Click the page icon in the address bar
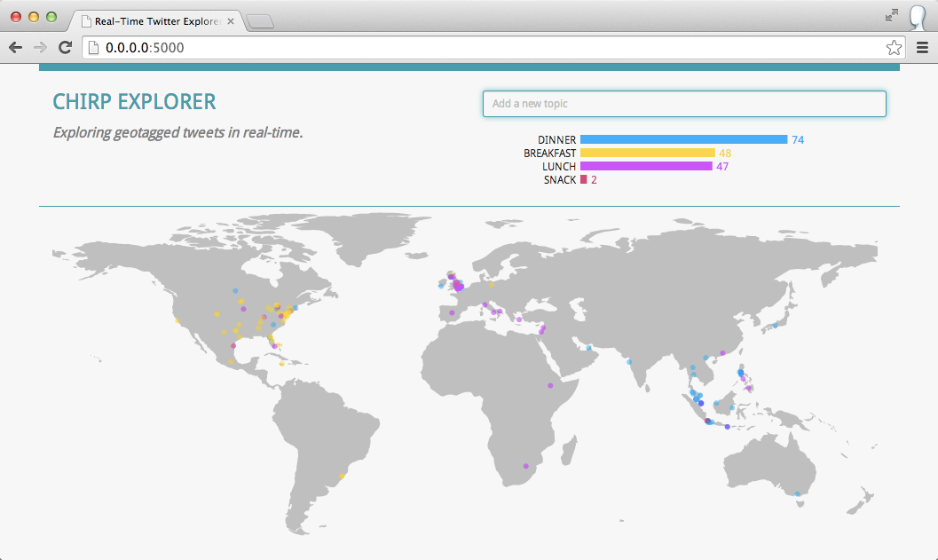 (93, 47)
